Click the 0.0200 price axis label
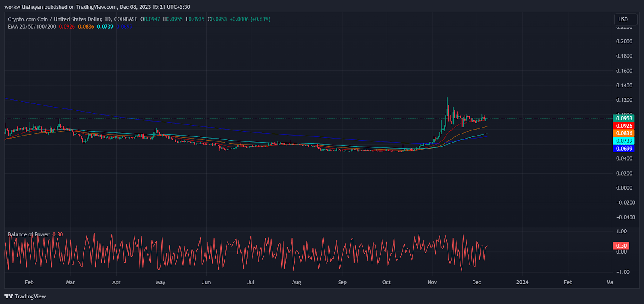 coord(624,174)
